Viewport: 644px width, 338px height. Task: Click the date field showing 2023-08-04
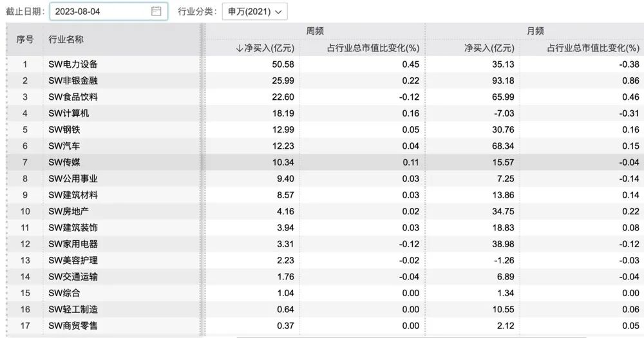(x=100, y=12)
